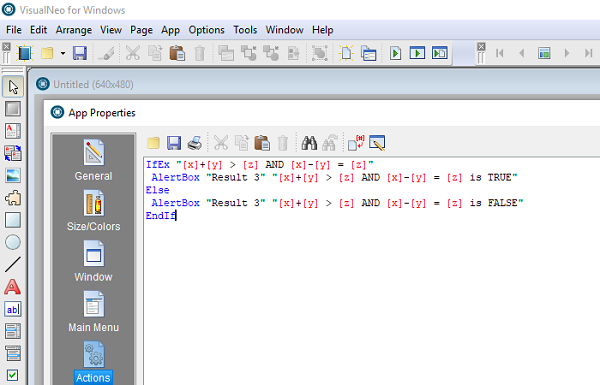Click the Save floppy icon in main toolbar

(x=80, y=53)
